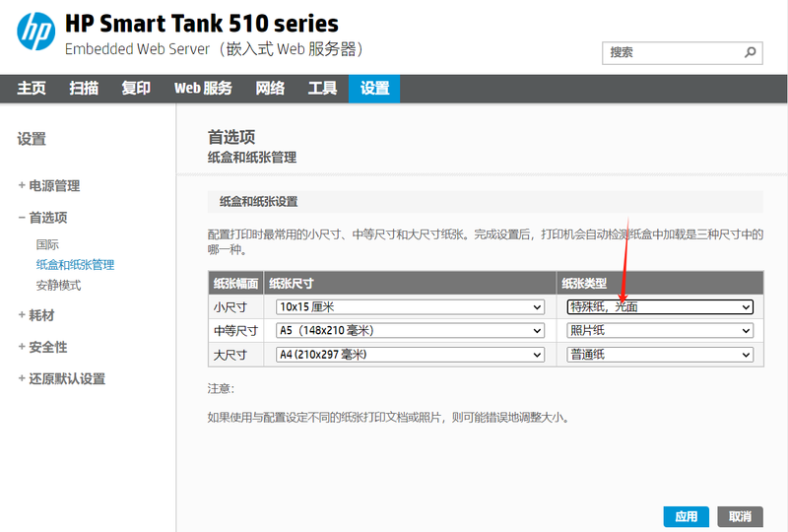Open the 工具 tab

(322, 89)
